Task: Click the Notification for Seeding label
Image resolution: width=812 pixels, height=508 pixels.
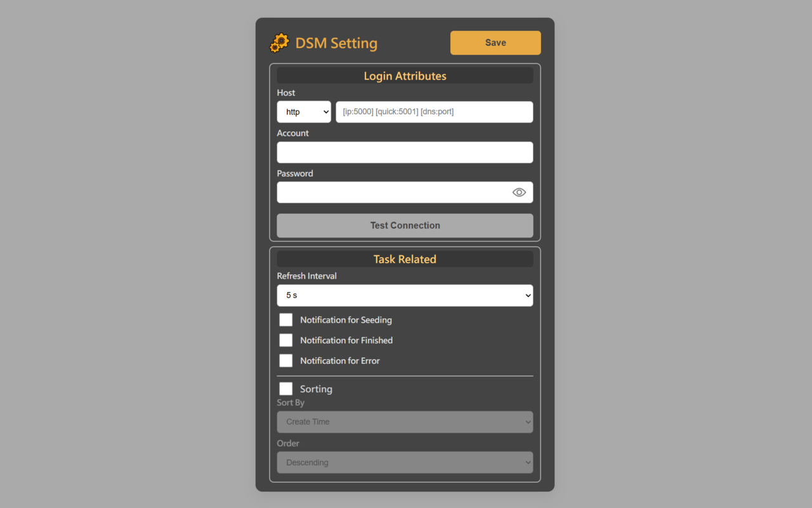Action: (x=346, y=320)
